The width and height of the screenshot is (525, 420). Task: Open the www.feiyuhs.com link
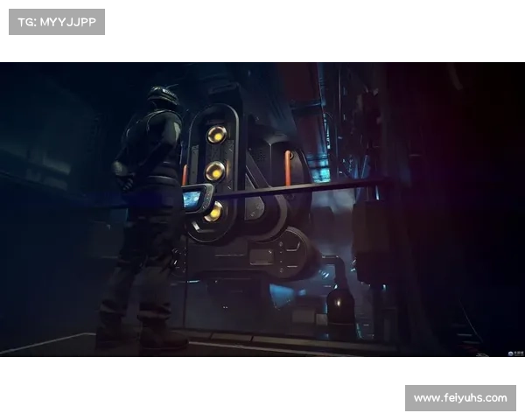coord(460,398)
